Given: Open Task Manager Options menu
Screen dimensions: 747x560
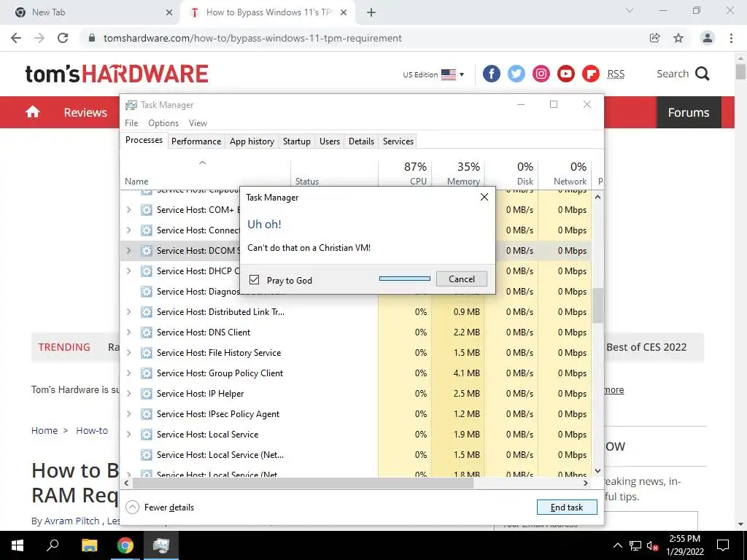Looking at the screenshot, I should pos(163,122).
